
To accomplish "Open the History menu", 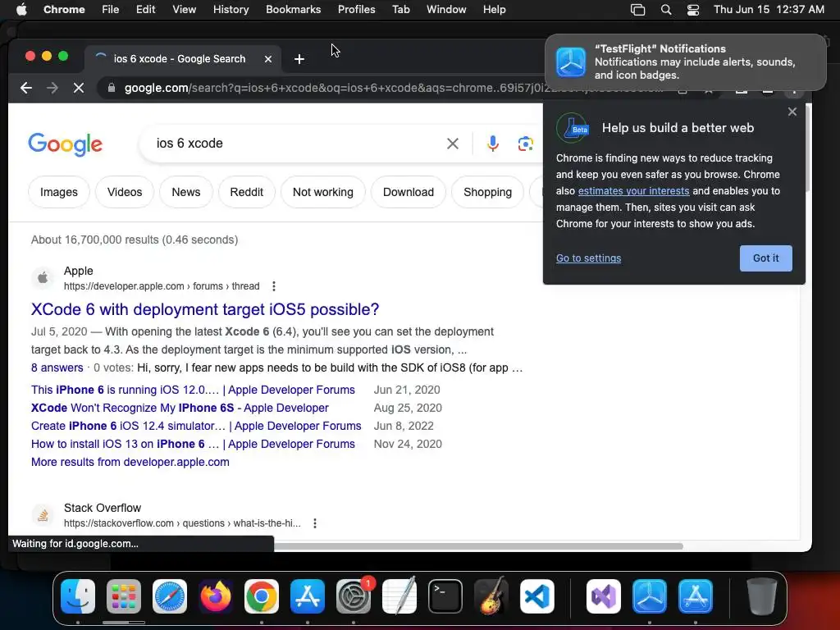I will pyautogui.click(x=231, y=10).
